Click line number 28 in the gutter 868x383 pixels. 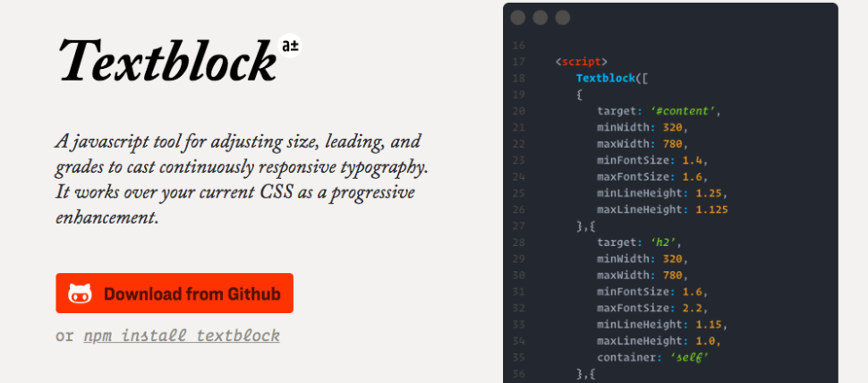tap(519, 243)
